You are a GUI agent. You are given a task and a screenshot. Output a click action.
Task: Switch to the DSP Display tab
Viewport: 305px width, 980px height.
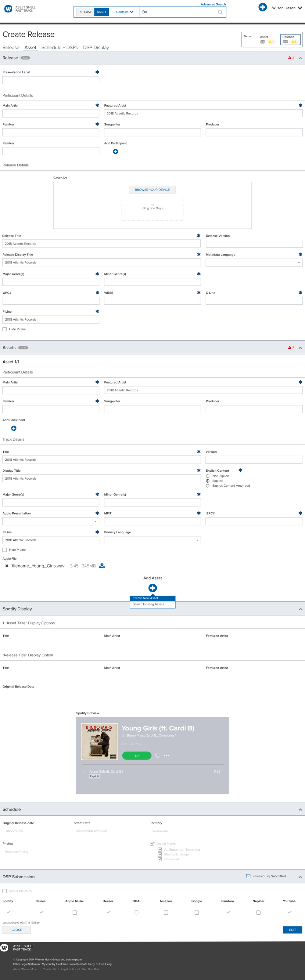point(96,48)
